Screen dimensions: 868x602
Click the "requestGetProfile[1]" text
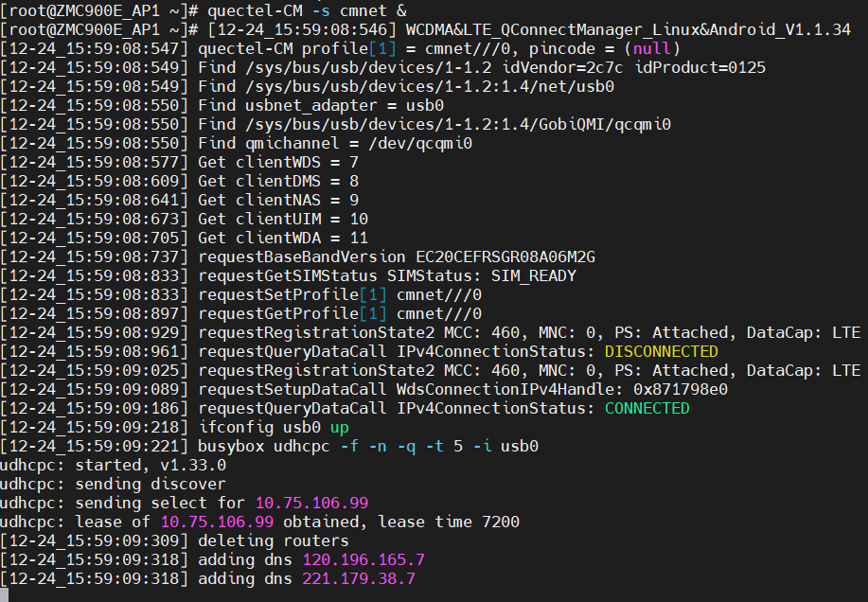pos(292,313)
